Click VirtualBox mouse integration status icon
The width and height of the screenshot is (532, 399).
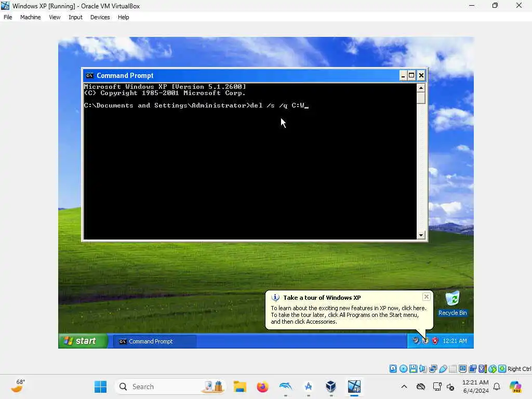click(493, 368)
